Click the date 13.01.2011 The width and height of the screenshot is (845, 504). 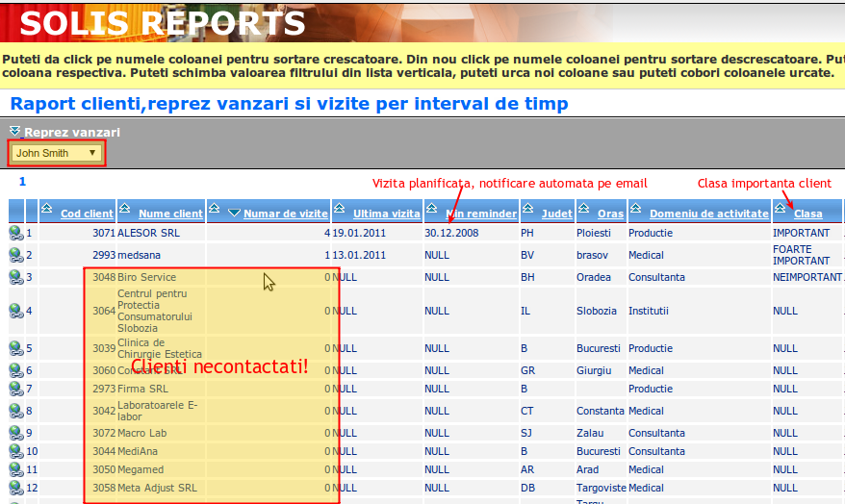point(358,255)
